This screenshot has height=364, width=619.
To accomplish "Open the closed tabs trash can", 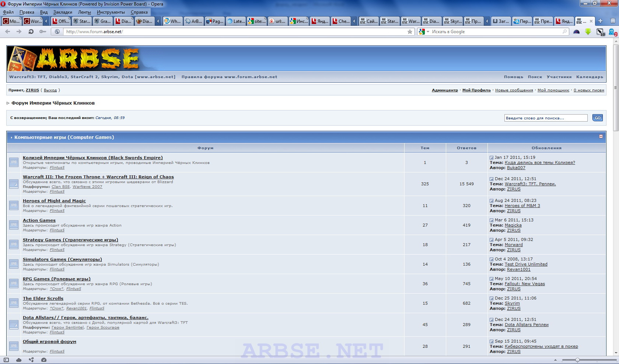I will click(x=613, y=21).
